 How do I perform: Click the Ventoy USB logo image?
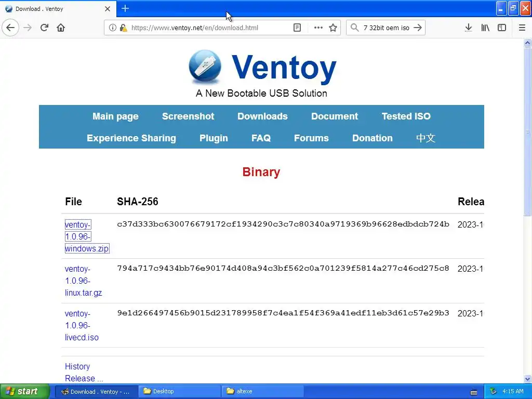point(205,66)
